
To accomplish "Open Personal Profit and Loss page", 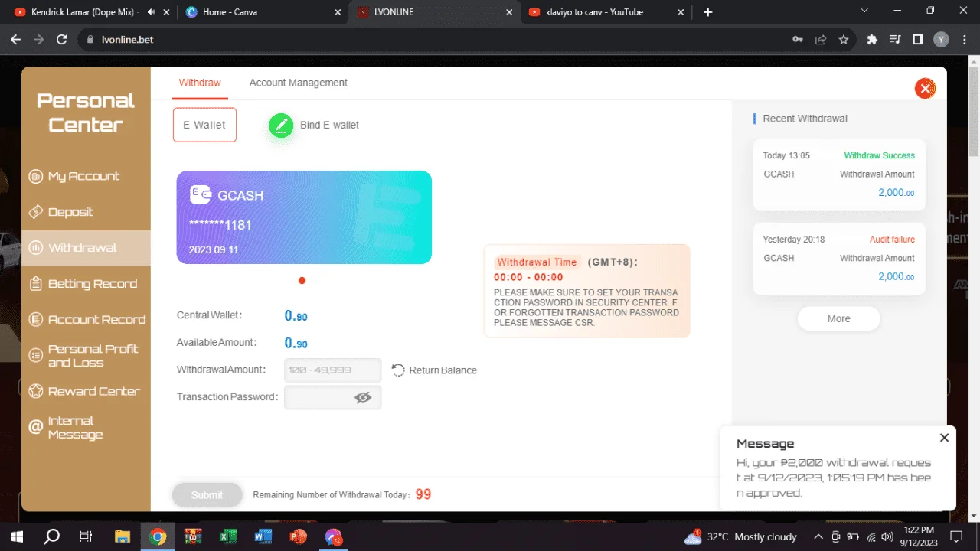I will pos(86,355).
